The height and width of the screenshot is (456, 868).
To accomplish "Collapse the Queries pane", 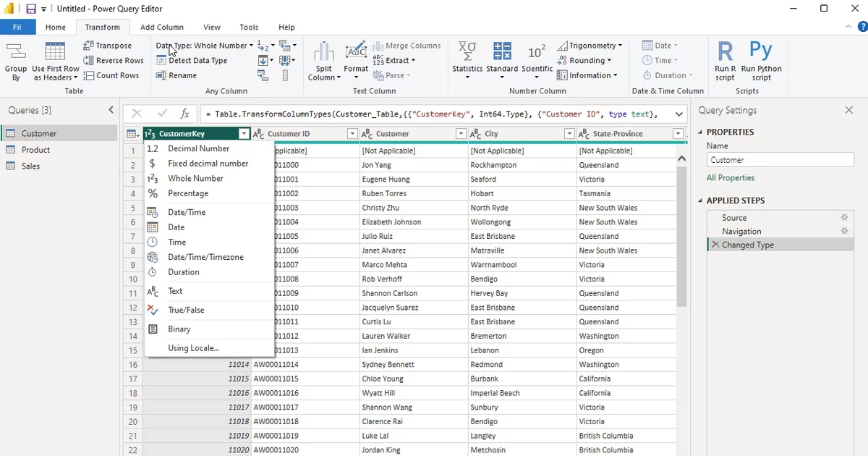I will [x=111, y=110].
